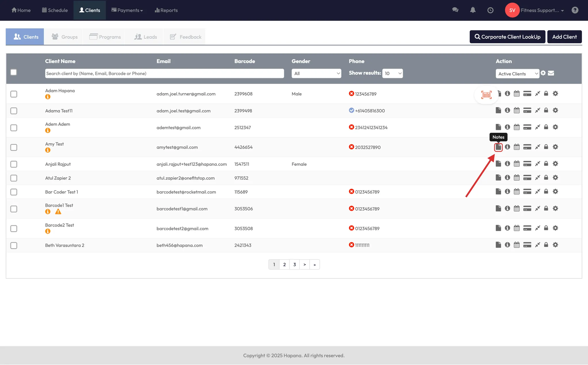Open gear settings for Beth Varasuntara 2
This screenshot has height=365, width=588.
555,245
